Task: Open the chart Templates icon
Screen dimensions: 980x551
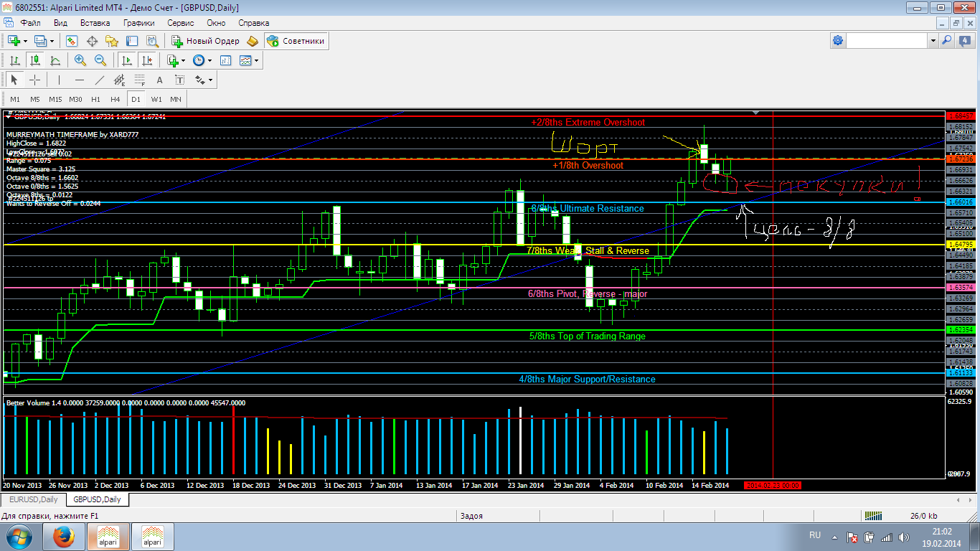Action: (245, 61)
